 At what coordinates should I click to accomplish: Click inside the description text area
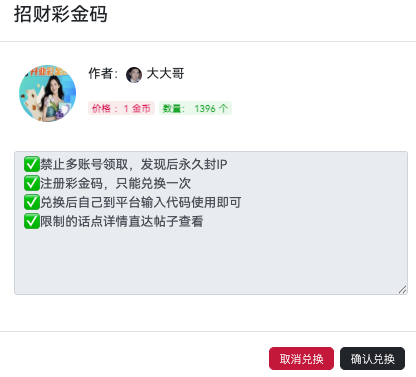click(x=211, y=223)
